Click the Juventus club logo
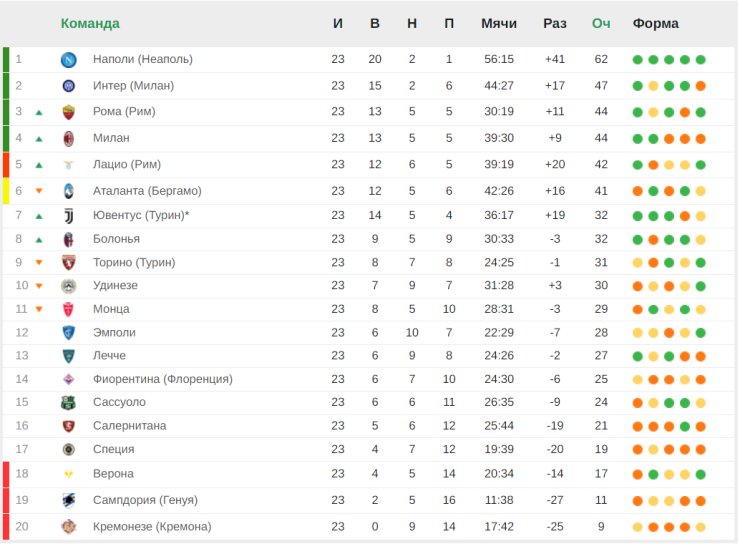The height and width of the screenshot is (544, 740). coord(69,216)
